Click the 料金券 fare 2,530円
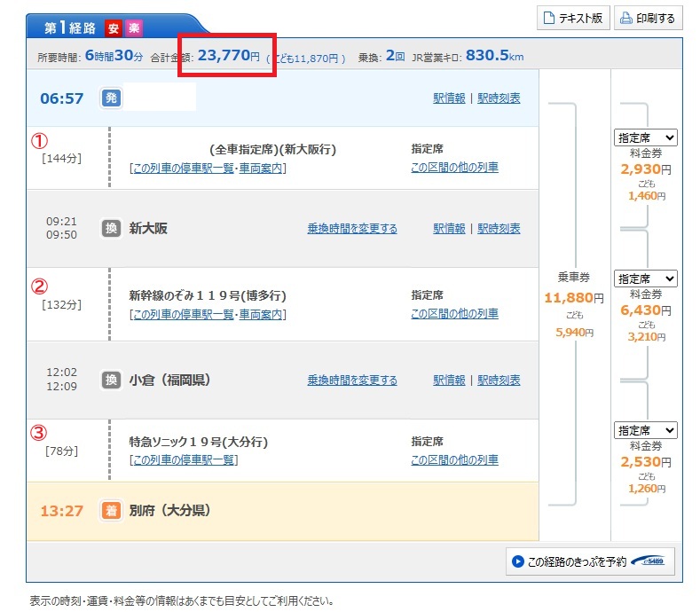The image size is (700, 612). pyautogui.click(x=646, y=462)
